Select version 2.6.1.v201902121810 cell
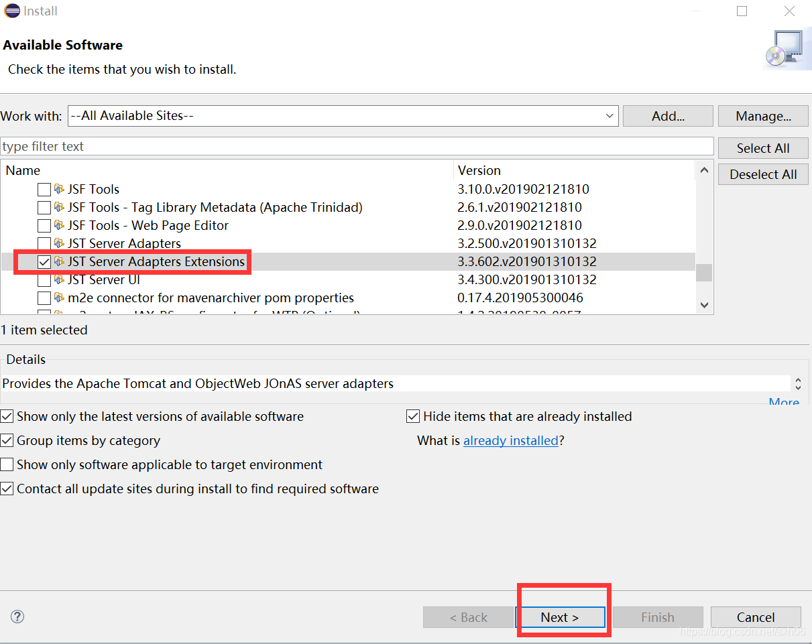Viewport: 812px width, 644px height. click(x=520, y=207)
